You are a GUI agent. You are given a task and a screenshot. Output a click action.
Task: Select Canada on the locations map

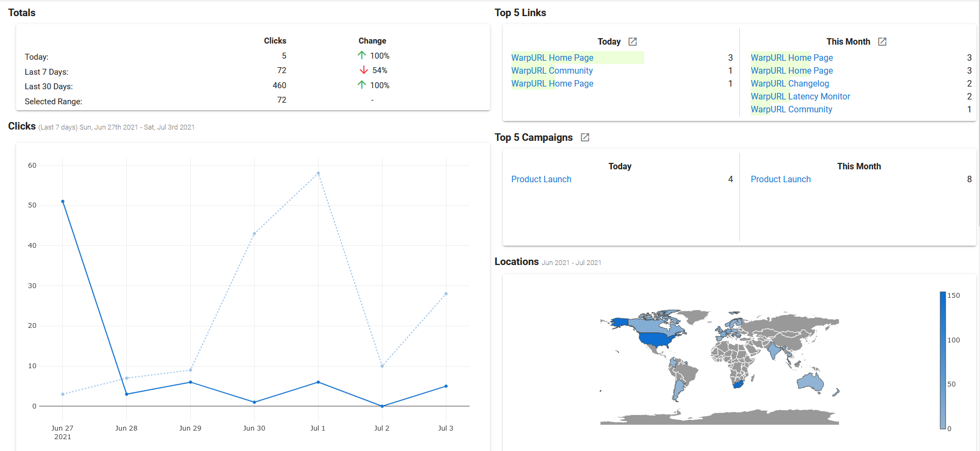click(650, 325)
